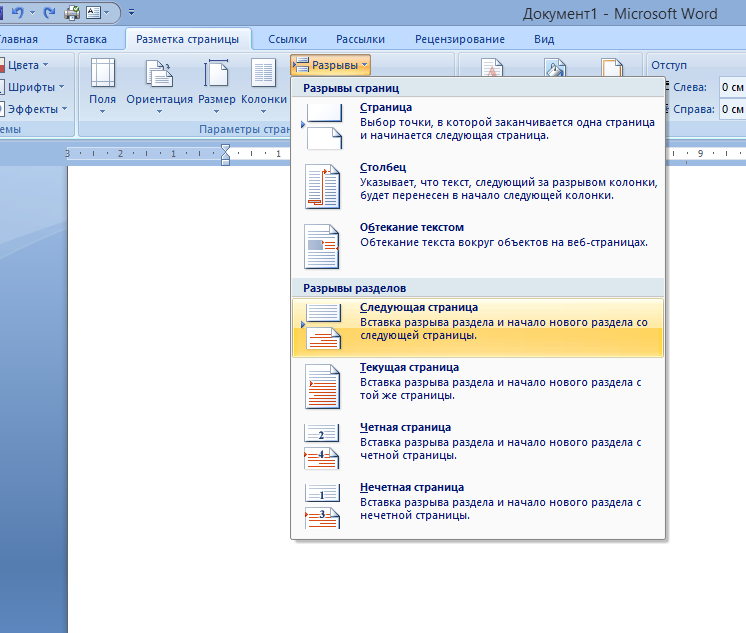Expand the arrow under Ориентация
This screenshot has width=746, height=633.
(x=159, y=112)
